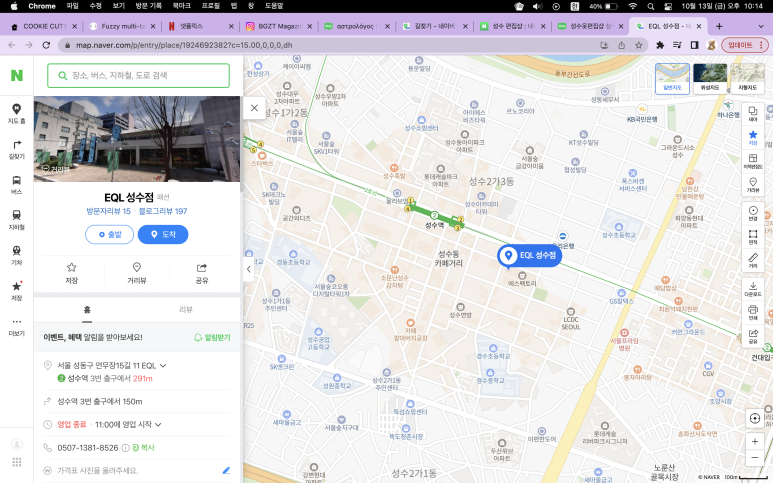Open Chrome extensions puzzle icon
Screen dimensions: 773x483
tap(660, 45)
